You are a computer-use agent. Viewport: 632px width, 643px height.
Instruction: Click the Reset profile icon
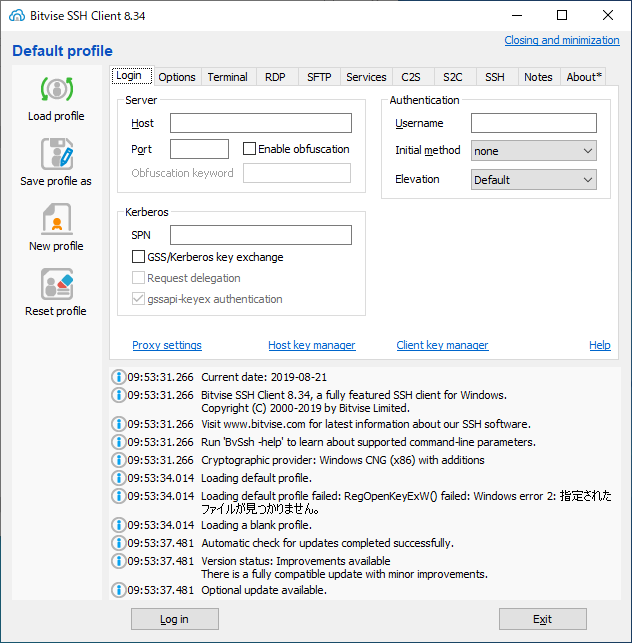point(57,284)
